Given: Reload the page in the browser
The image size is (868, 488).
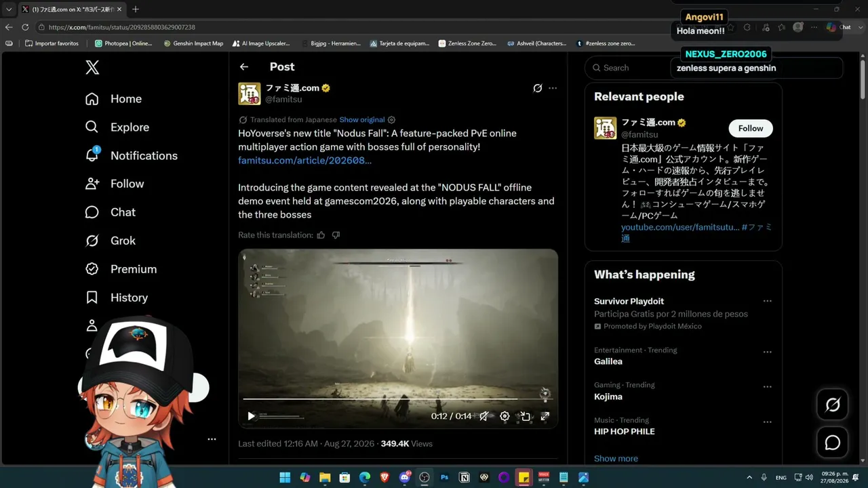Looking at the screenshot, I should [25, 27].
